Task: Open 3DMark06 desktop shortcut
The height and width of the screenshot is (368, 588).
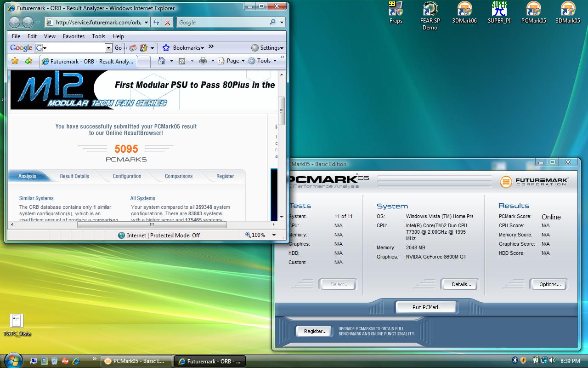Action: point(464,12)
